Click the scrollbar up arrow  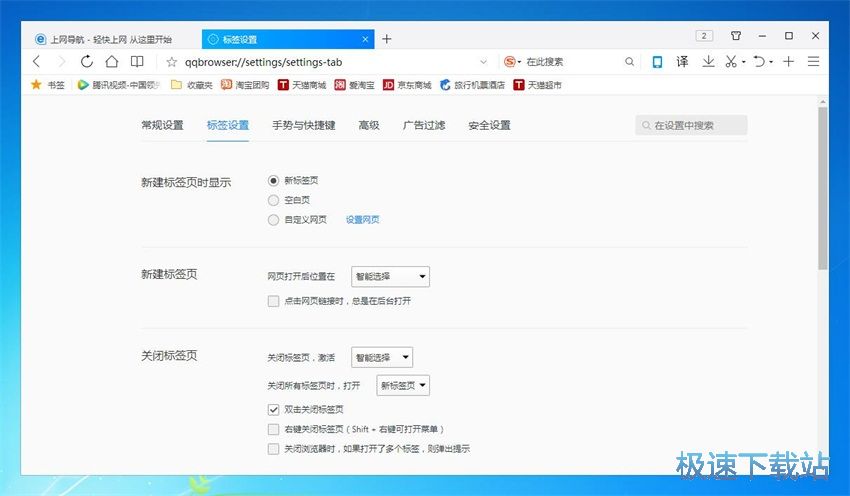click(823, 101)
